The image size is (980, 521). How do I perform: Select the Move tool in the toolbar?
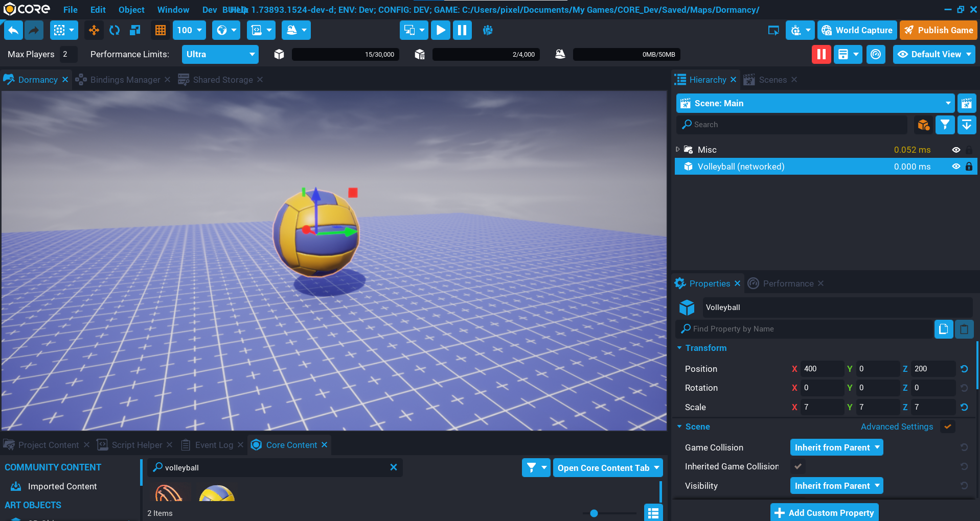pyautogui.click(x=94, y=30)
